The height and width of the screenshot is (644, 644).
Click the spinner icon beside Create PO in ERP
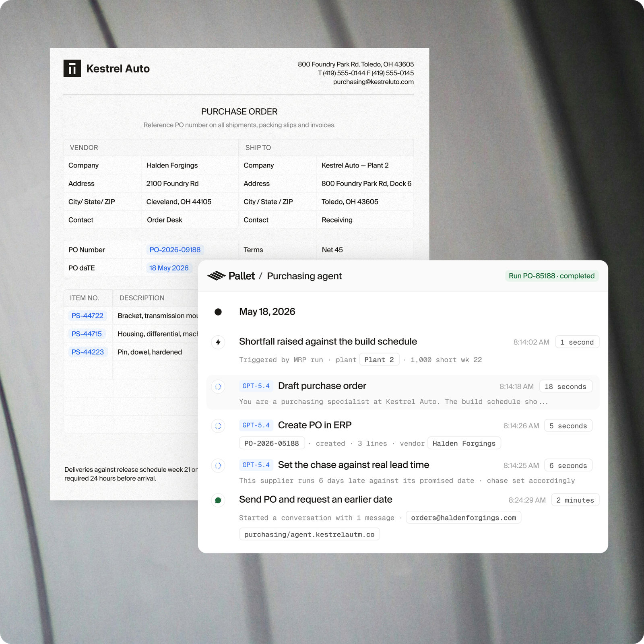218,426
